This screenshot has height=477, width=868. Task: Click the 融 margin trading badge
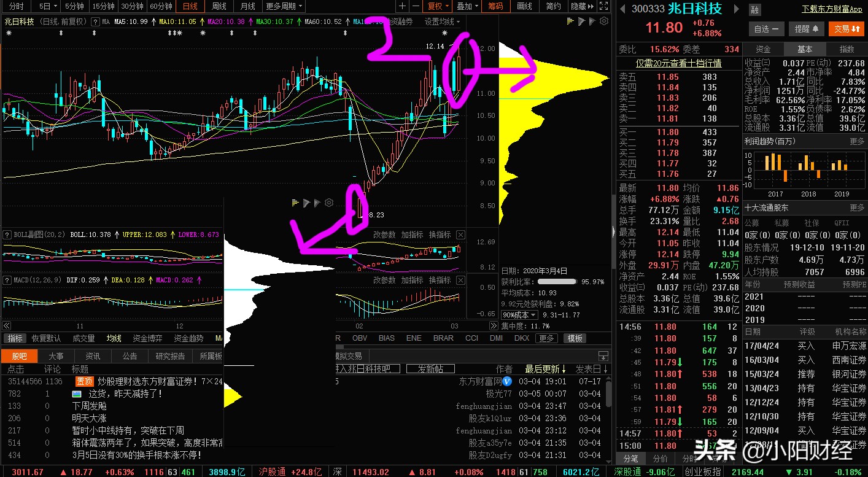click(x=754, y=10)
